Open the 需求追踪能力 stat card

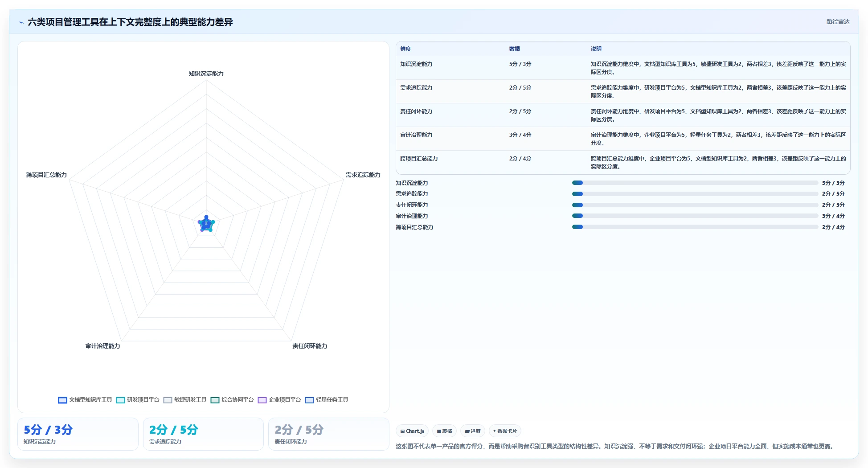(203, 434)
